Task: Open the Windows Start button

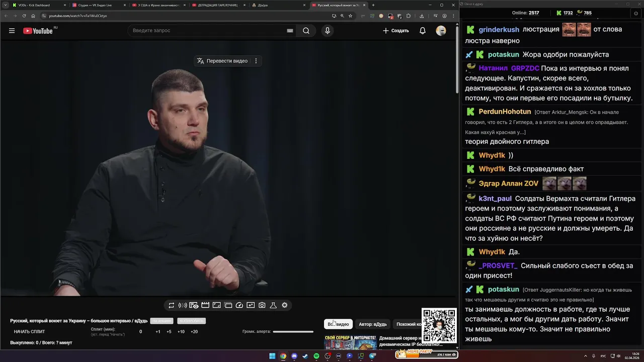Action: click(x=272, y=356)
